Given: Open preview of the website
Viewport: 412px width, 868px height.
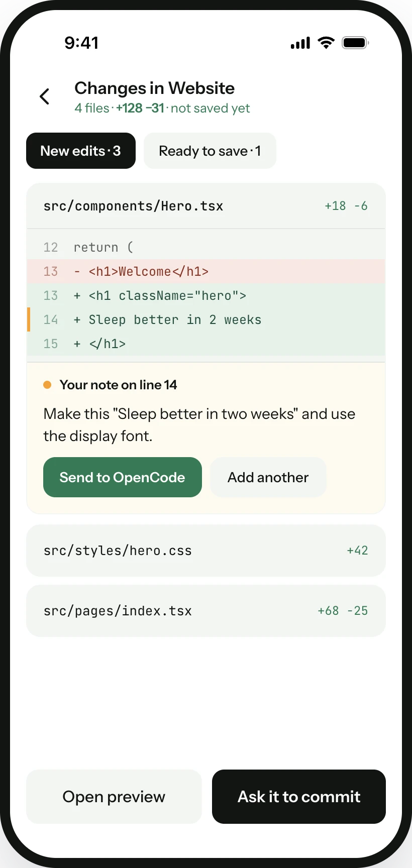Looking at the screenshot, I should click(114, 797).
